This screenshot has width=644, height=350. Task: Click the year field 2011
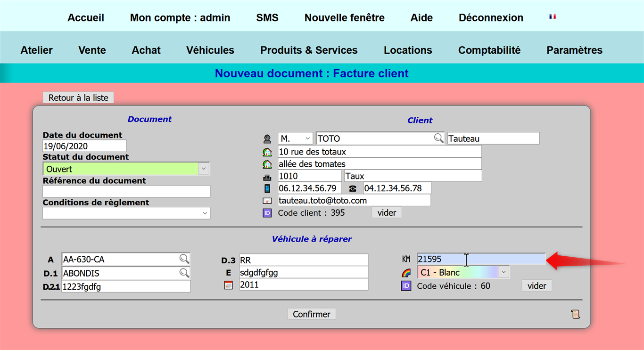coord(304,285)
